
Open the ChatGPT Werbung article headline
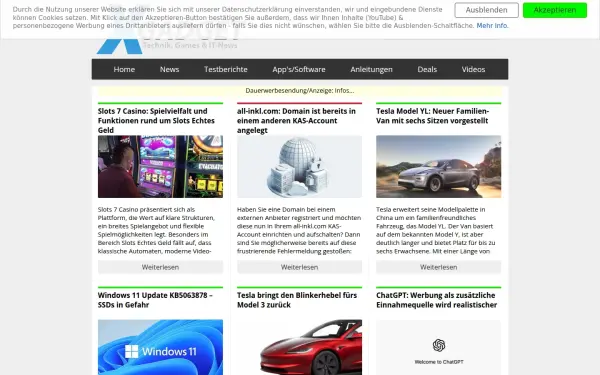(x=436, y=300)
